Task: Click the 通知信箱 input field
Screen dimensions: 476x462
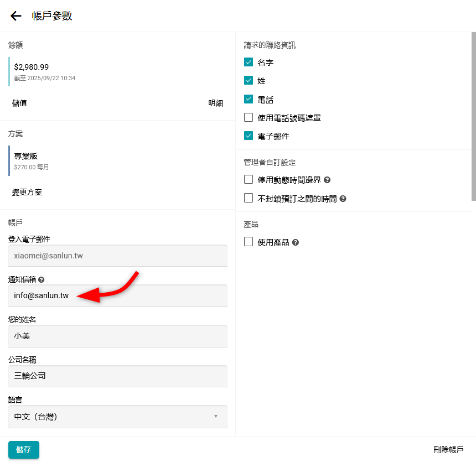Action: point(117,296)
